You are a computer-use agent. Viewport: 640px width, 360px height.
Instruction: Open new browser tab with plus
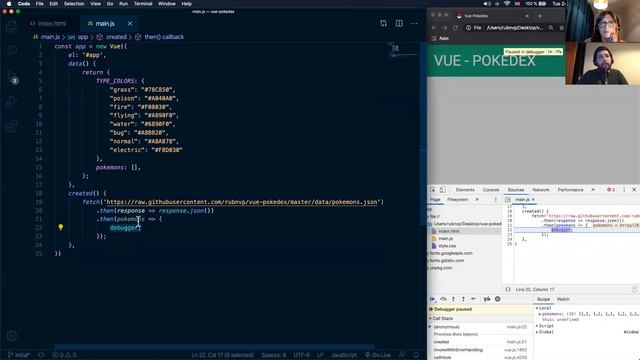540,16
